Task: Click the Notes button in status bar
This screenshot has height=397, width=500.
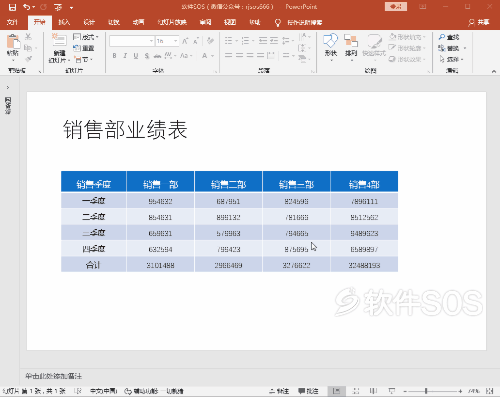Action: coord(279,391)
